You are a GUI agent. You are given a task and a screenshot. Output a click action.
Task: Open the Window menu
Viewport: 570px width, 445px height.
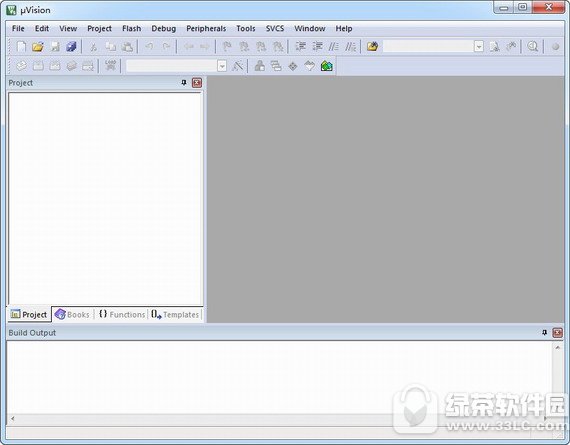click(x=310, y=28)
